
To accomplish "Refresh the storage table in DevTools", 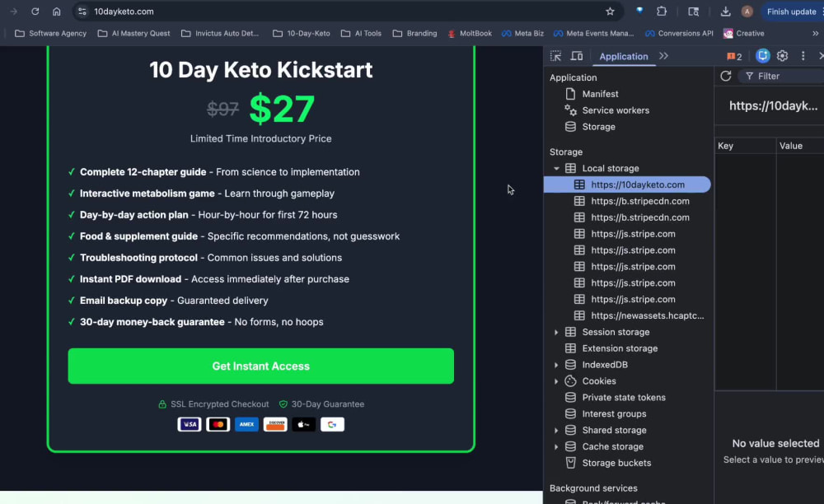I will [726, 76].
